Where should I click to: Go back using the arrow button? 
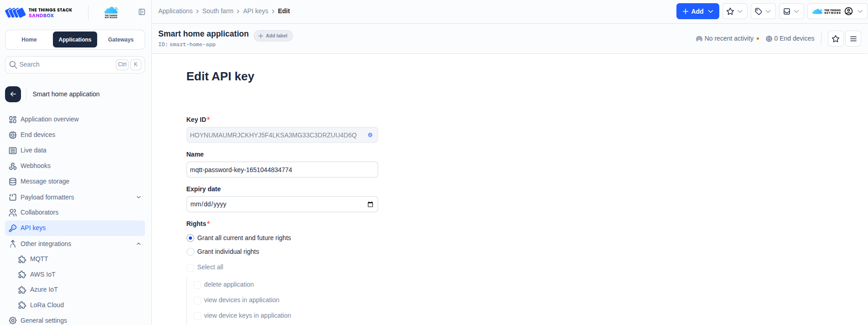click(13, 94)
